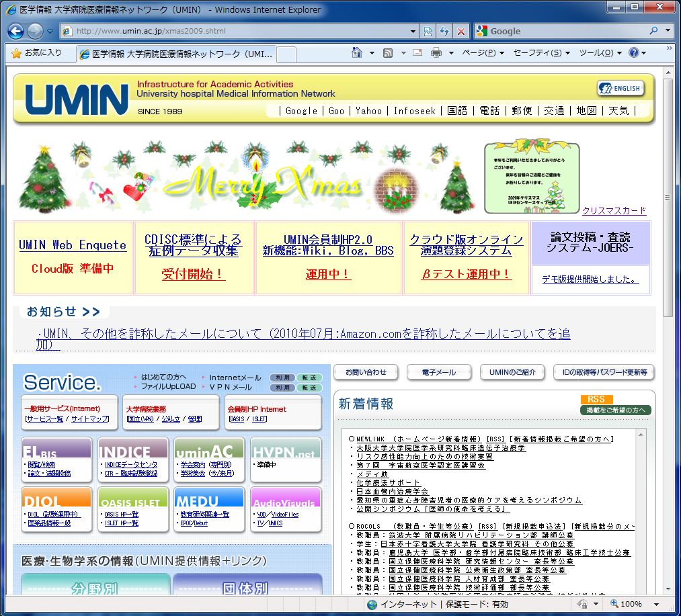Click the browser Forward arrow button
Screen dimensions: 681x616
click(x=35, y=32)
